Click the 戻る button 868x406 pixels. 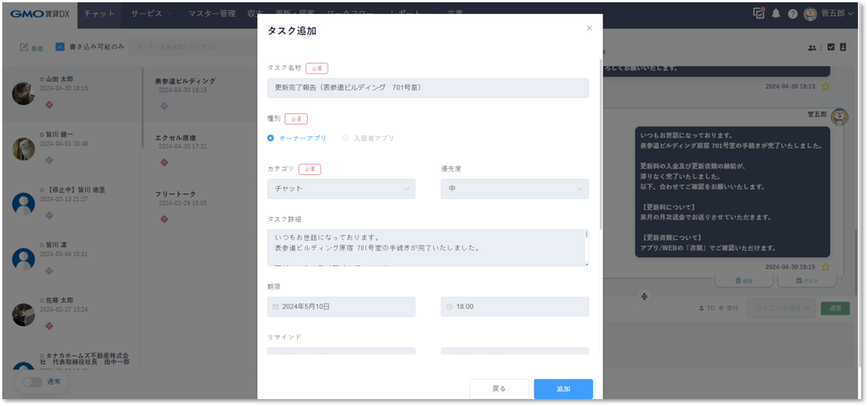tap(499, 389)
